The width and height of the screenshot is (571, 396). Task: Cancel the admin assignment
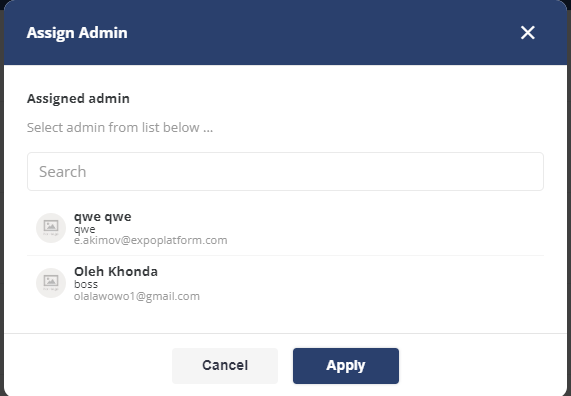(225, 365)
